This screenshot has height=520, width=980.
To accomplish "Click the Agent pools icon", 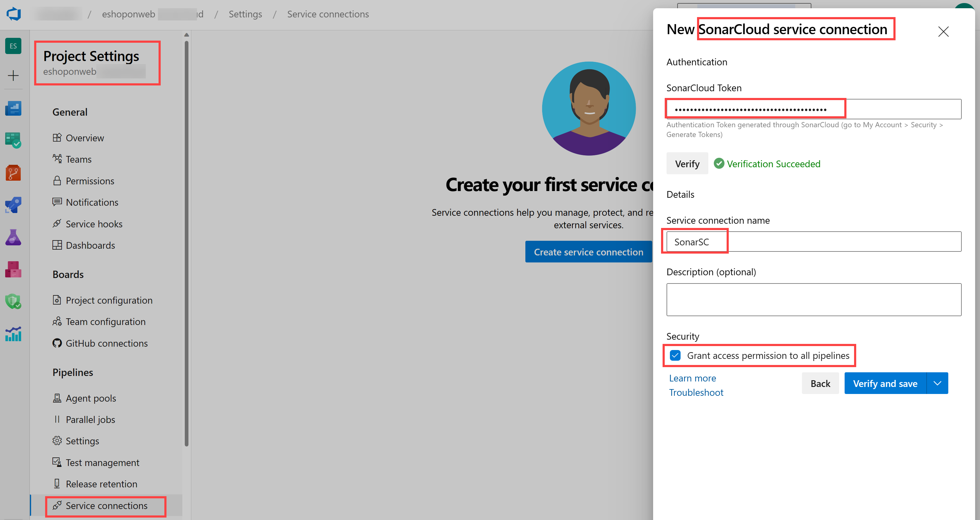I will [x=57, y=398].
